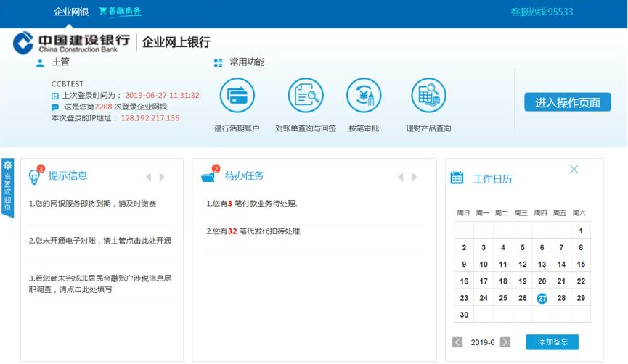Click the last login time 2019-06-27 11:31:32
The height and width of the screenshot is (364, 628).
pos(162,95)
